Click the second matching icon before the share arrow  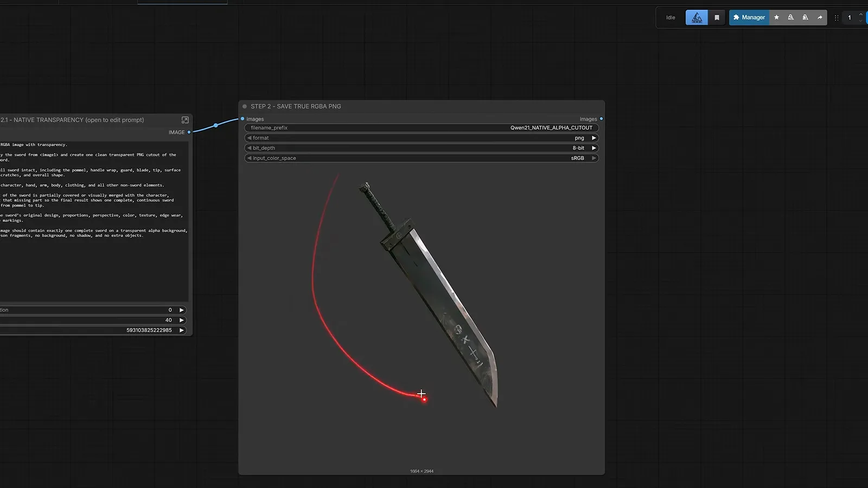click(805, 17)
